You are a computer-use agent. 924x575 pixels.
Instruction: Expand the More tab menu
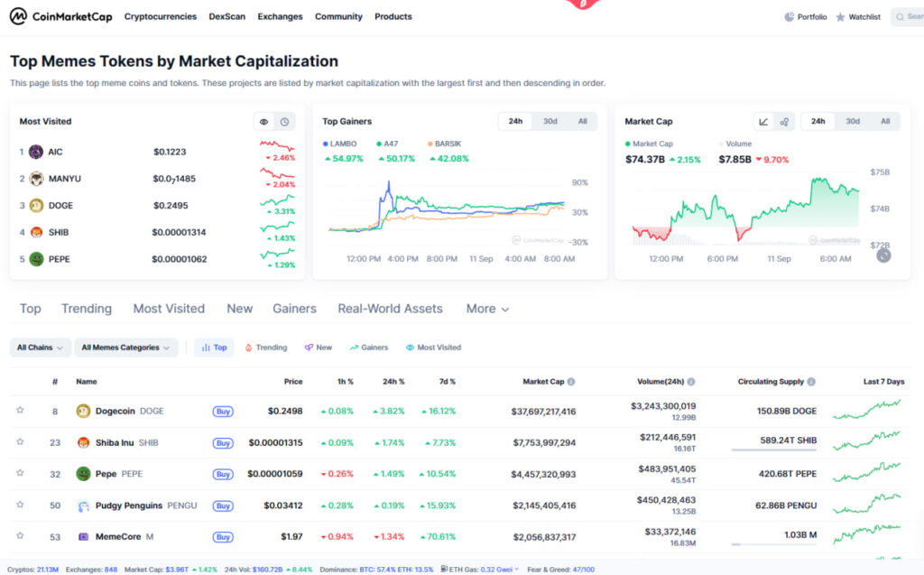(487, 309)
